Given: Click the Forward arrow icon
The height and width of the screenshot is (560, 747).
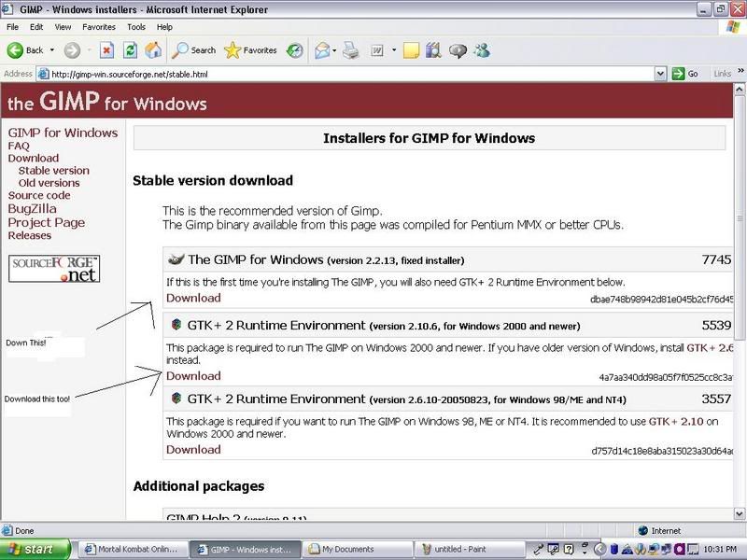Looking at the screenshot, I should (x=73, y=50).
